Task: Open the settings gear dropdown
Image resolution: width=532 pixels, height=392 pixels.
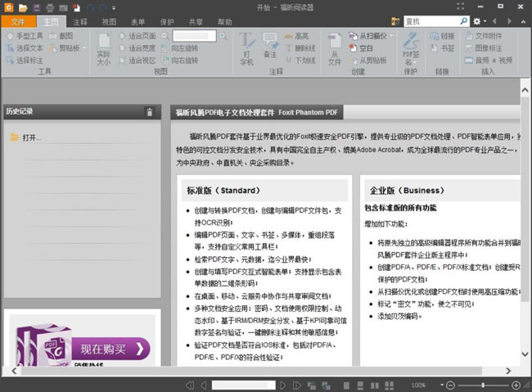Action: coord(479,21)
